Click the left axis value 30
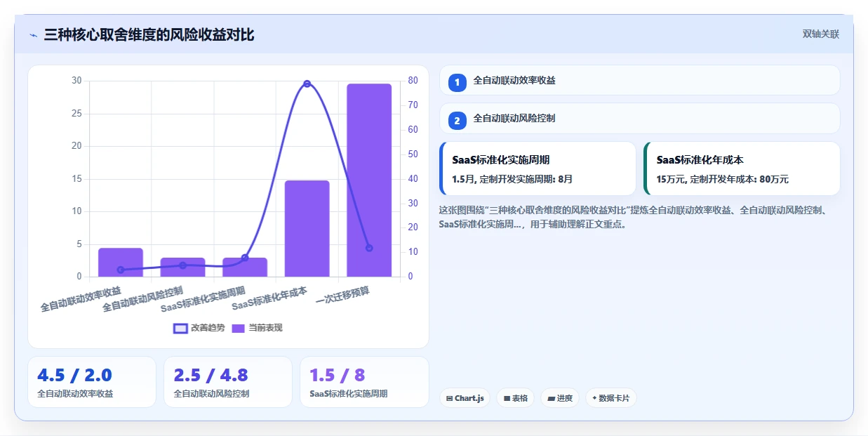The image size is (868, 436). click(77, 81)
